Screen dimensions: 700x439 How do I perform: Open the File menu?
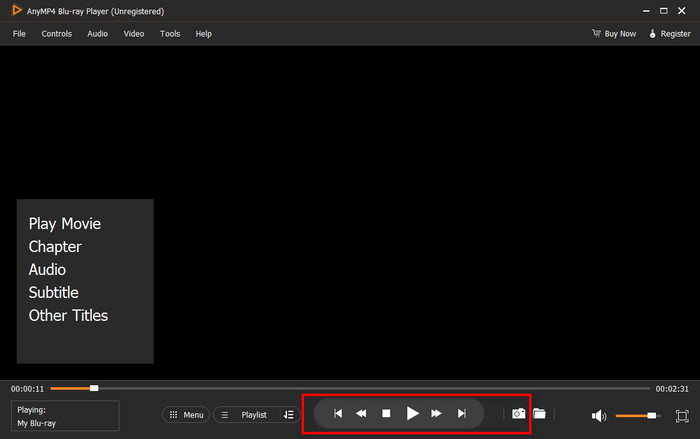pyautogui.click(x=19, y=34)
